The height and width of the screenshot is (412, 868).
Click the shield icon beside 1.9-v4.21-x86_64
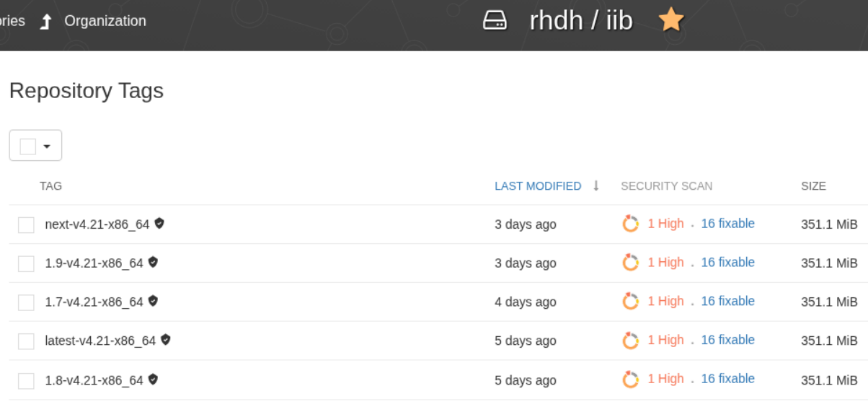153,262
